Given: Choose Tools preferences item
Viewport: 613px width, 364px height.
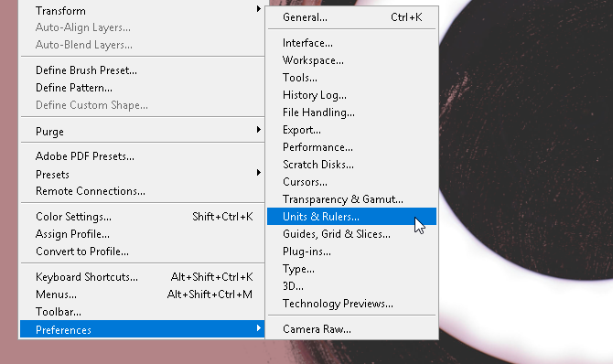Looking at the screenshot, I should point(351,78).
